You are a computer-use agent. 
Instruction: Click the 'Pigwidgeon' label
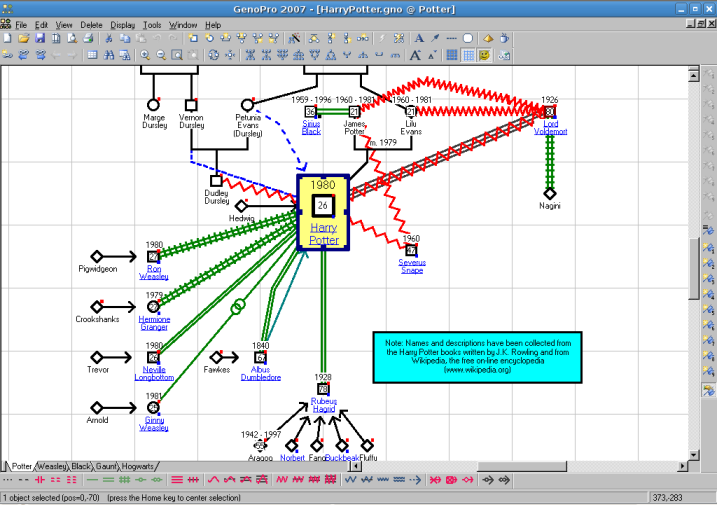coord(97,269)
